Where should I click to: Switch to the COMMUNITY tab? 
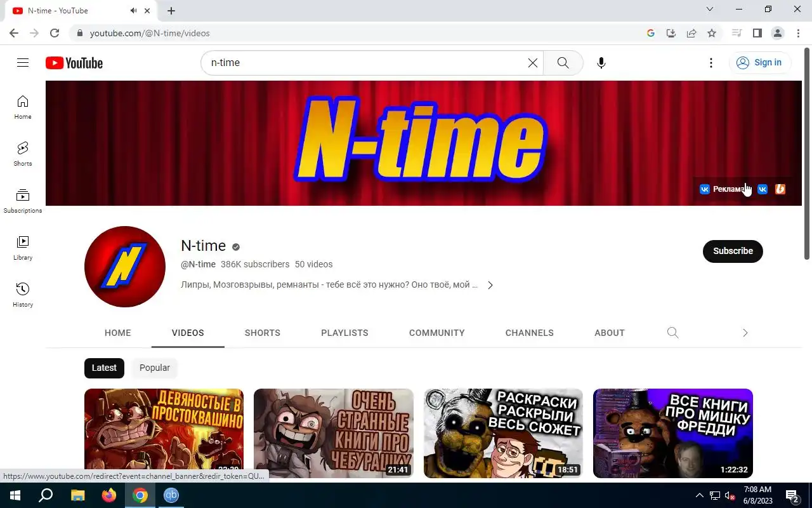(437, 333)
